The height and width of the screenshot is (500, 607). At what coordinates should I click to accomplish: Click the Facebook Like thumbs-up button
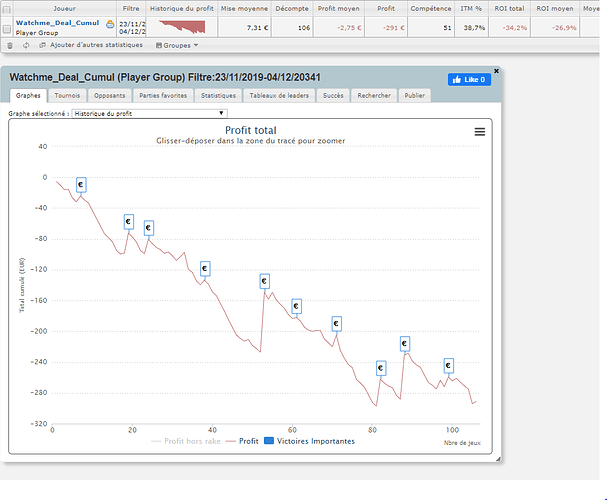[x=469, y=79]
